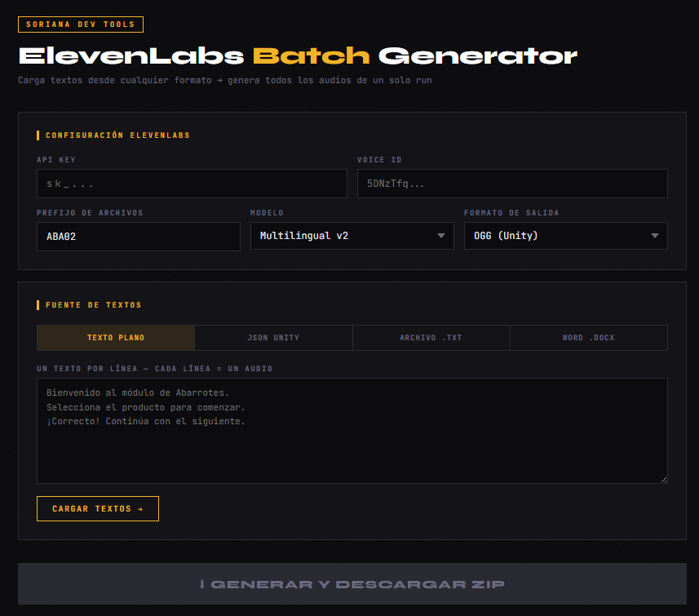This screenshot has width=699, height=616.
Task: Focus the Voice ID input field
Action: pyautogui.click(x=512, y=184)
